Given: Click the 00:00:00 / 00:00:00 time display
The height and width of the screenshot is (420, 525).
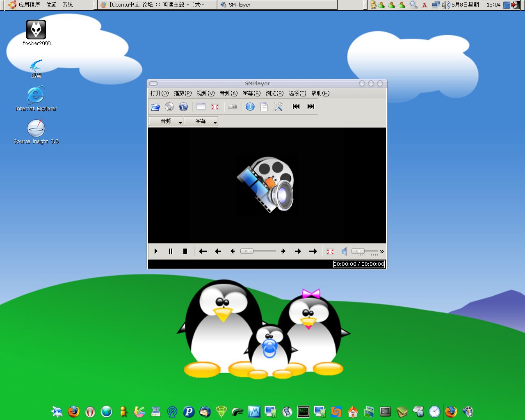Looking at the screenshot, I should point(359,264).
